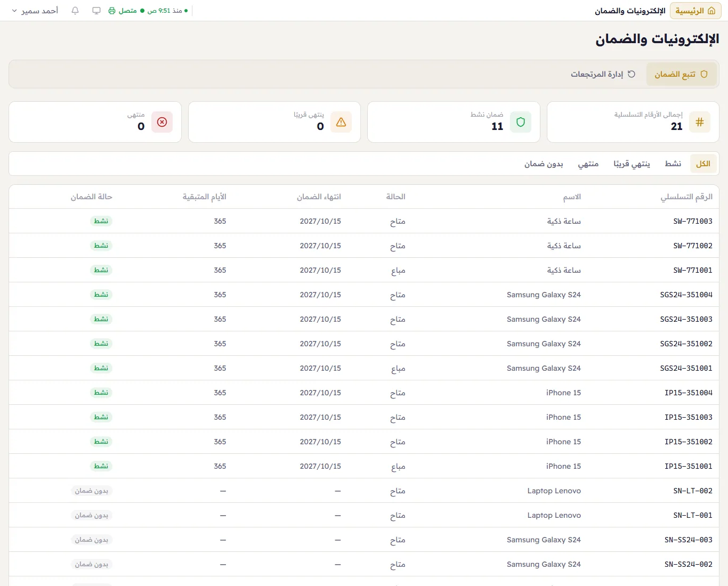Screen dimensions: 728x586
Task: Click the printer icon beside متصل
Action: coord(112,11)
